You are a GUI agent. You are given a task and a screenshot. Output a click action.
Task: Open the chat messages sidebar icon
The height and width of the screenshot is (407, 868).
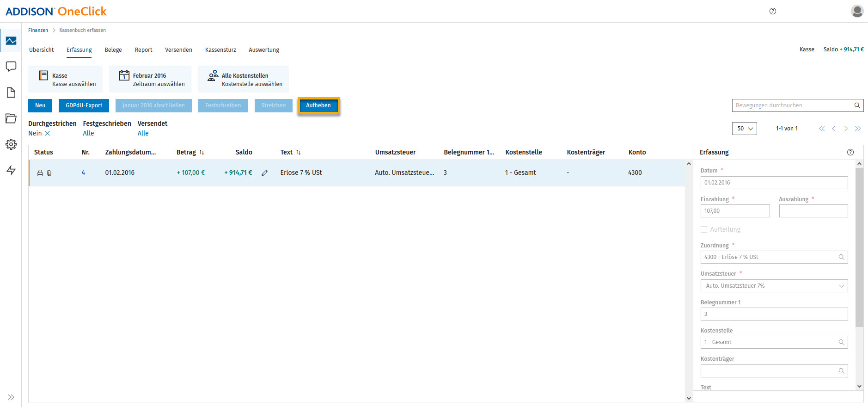(x=11, y=67)
